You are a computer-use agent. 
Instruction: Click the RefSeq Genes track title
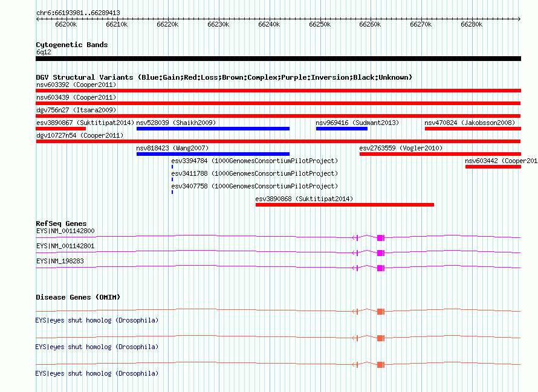point(61,223)
